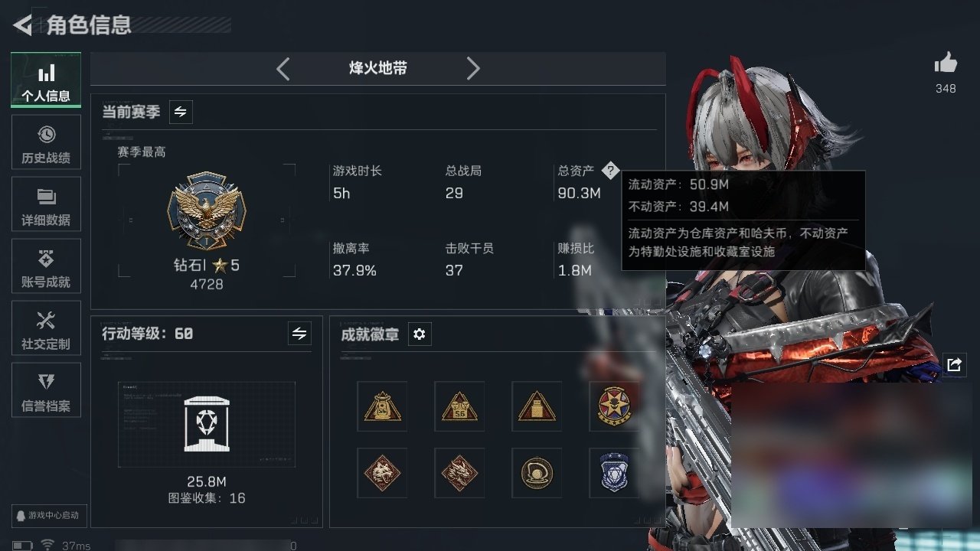The width and height of the screenshot is (980, 551).
Task: Give a thumbs-up like to this profile
Action: [x=946, y=64]
